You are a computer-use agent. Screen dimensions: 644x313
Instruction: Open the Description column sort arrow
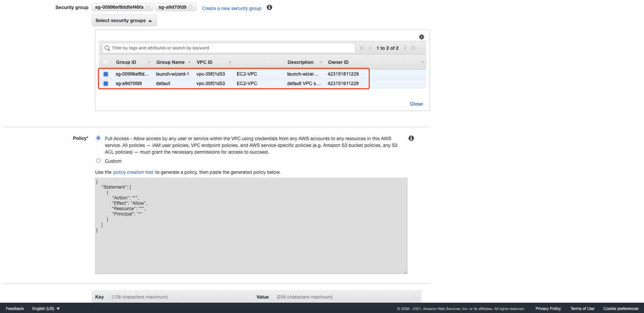pos(320,62)
